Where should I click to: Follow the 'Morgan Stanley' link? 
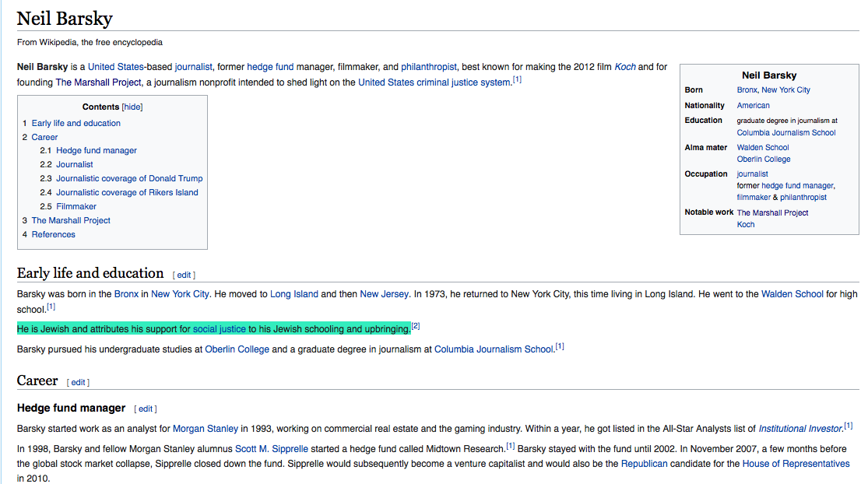(x=206, y=429)
